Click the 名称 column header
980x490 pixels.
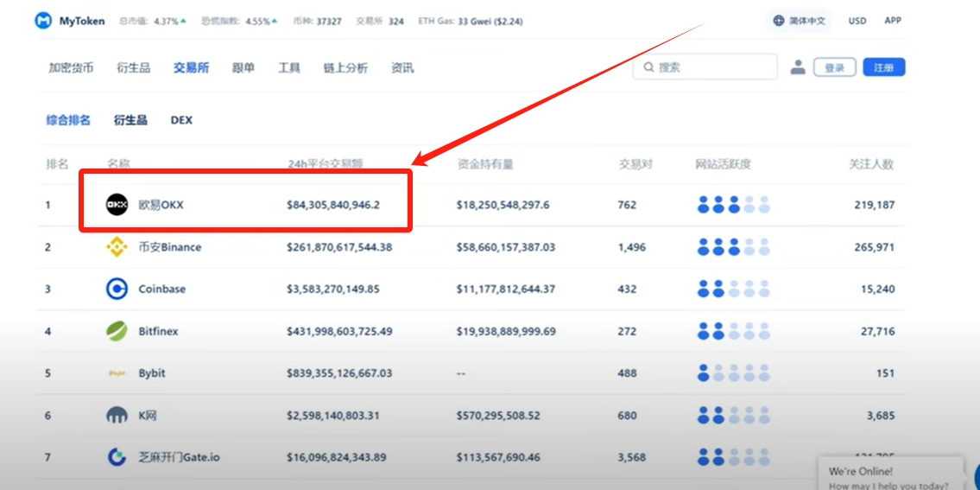tap(119, 164)
